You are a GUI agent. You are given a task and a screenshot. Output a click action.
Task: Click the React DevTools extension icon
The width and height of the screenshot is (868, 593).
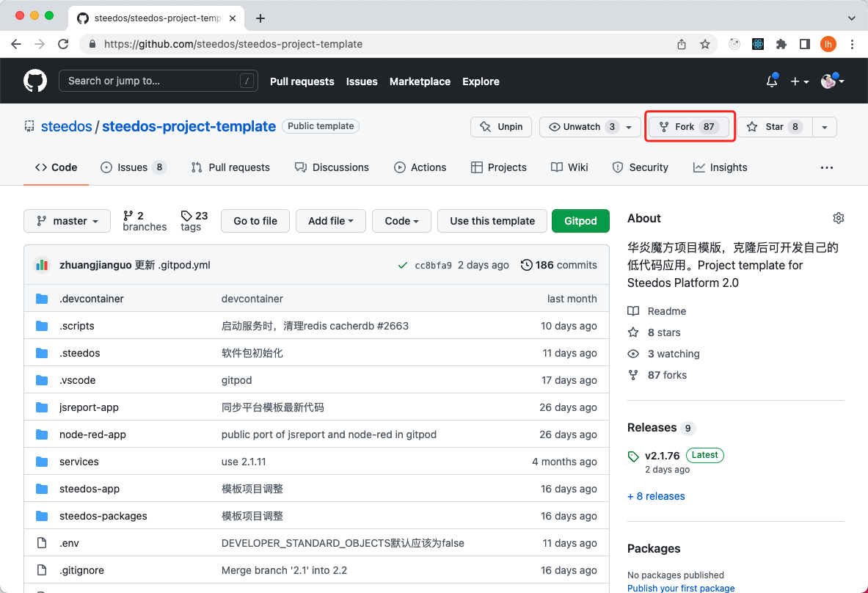(x=758, y=44)
